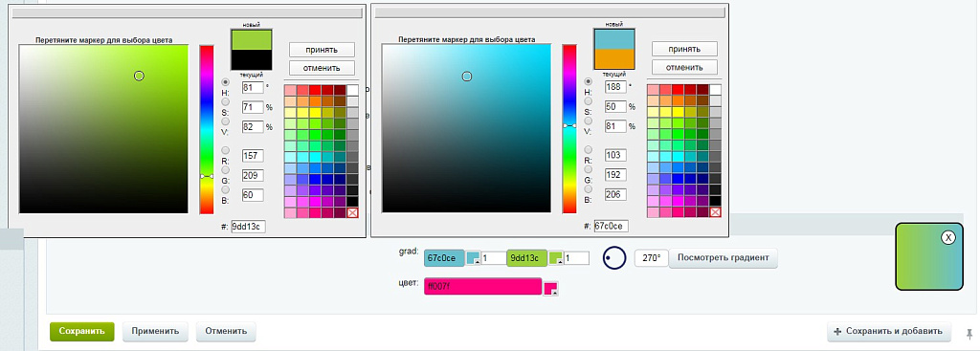Click the green Сохранить button

[82, 332]
